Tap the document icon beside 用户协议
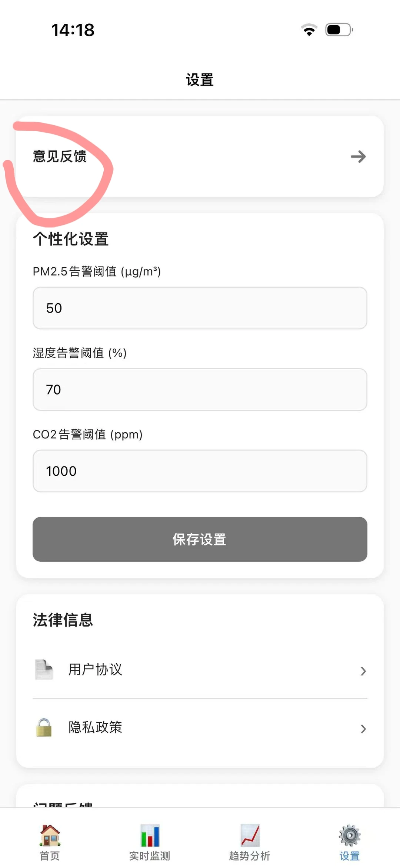The image size is (400, 868). coord(44,669)
